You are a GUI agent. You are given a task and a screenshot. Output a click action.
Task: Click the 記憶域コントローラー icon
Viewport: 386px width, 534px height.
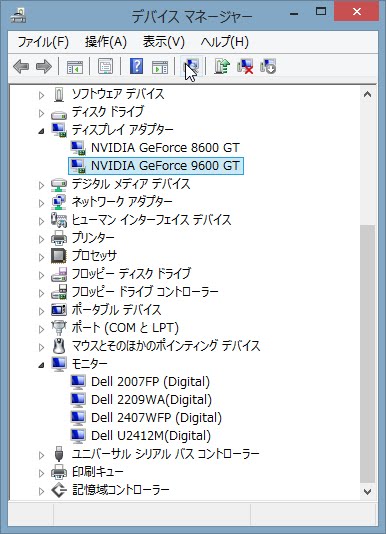59,490
